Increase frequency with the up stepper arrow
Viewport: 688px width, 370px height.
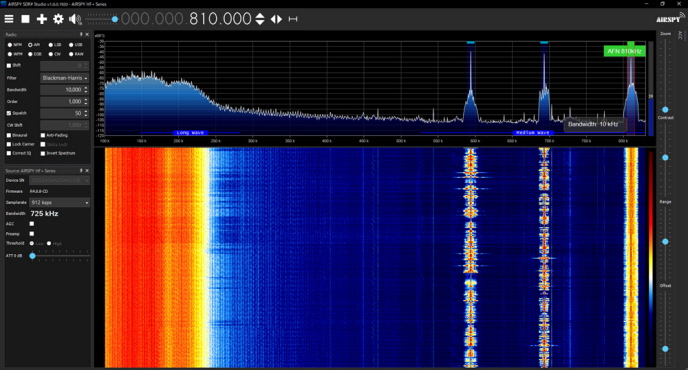coord(260,15)
